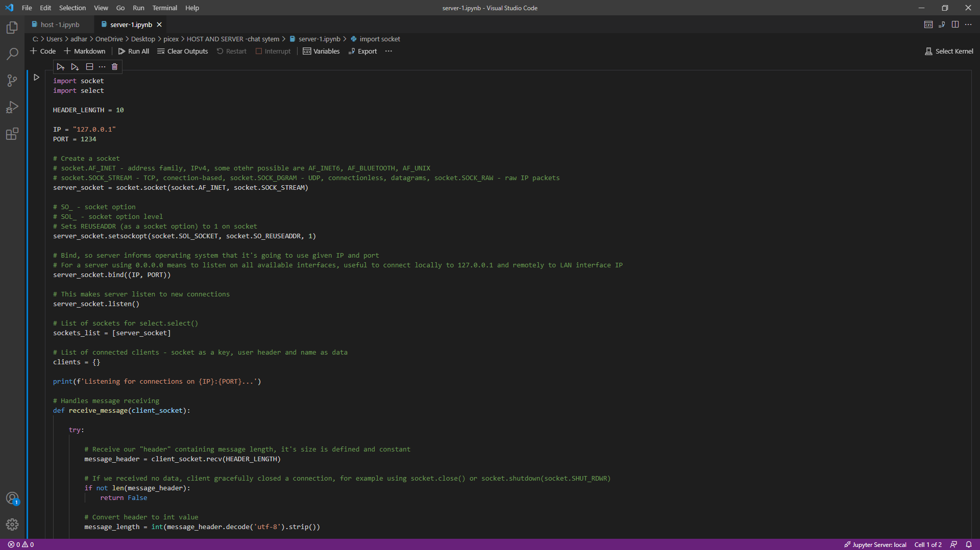The image size is (980, 550).
Task: Open the View menu
Action: click(x=101, y=8)
